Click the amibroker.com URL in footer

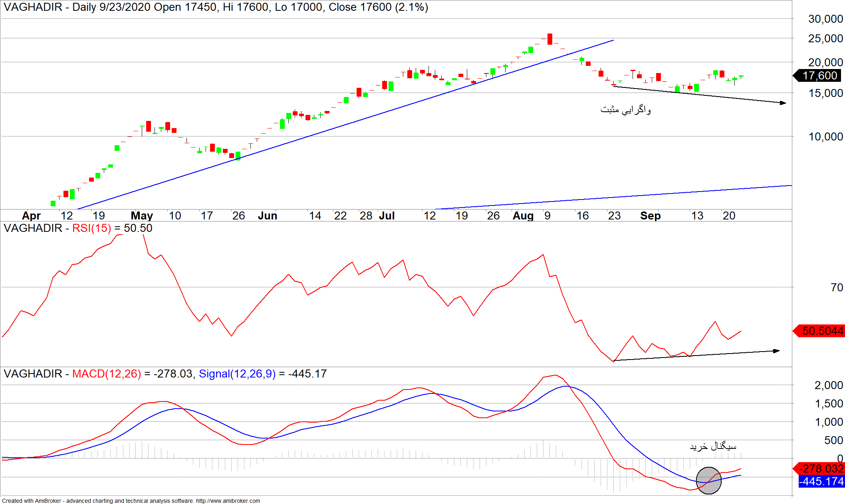[228, 501]
